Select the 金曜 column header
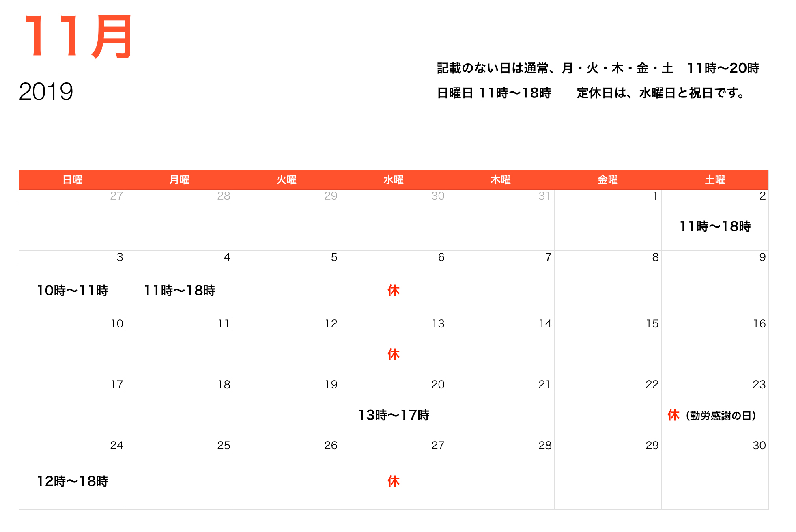The height and width of the screenshot is (532, 796). [x=608, y=180]
